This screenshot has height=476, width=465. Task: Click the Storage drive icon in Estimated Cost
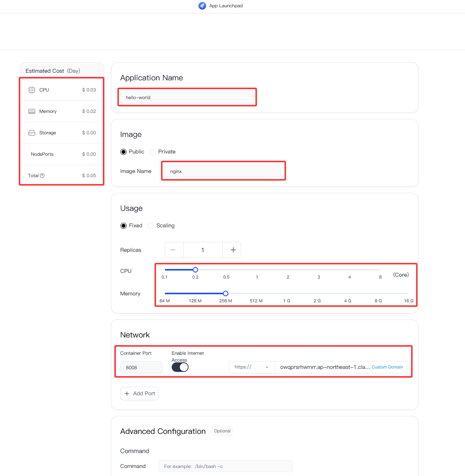[32, 133]
